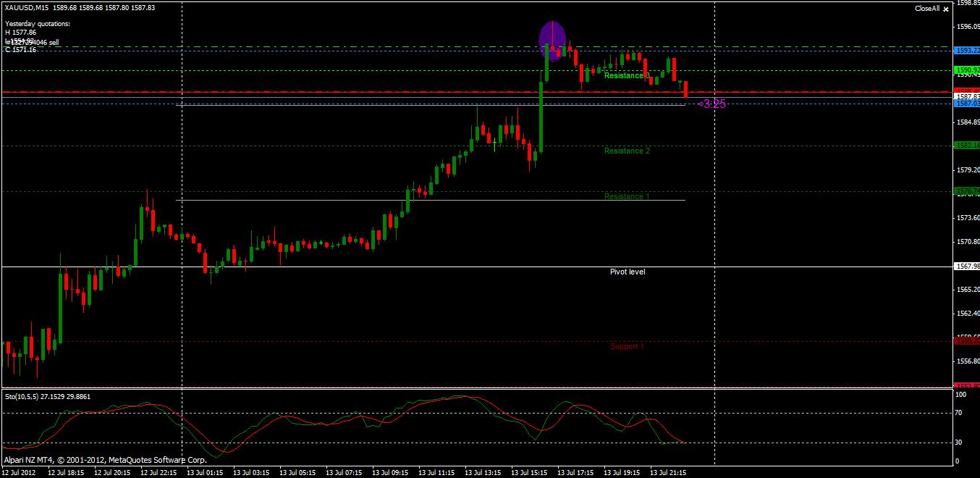Select the Support 1 text label
Screen dimensions: 980x478
pos(627,346)
